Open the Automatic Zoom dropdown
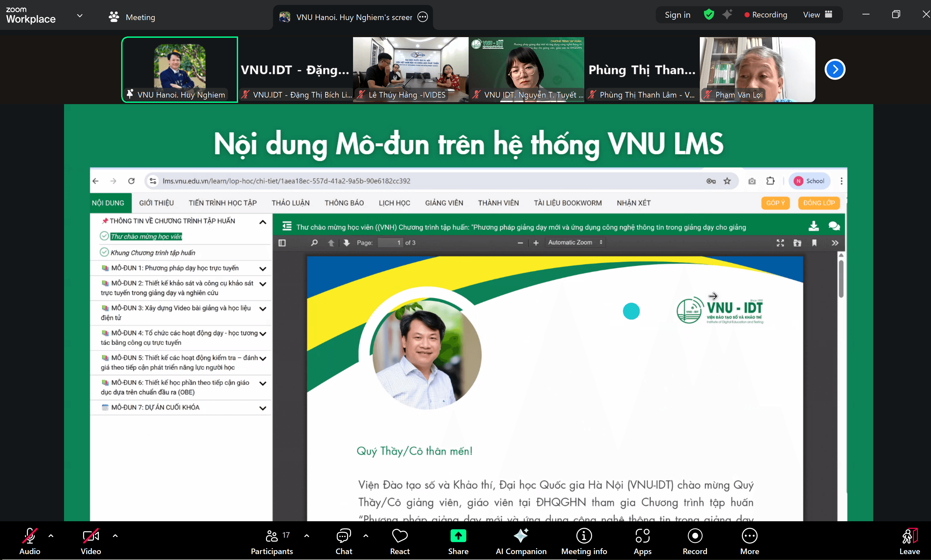The height and width of the screenshot is (560, 931). click(x=575, y=242)
